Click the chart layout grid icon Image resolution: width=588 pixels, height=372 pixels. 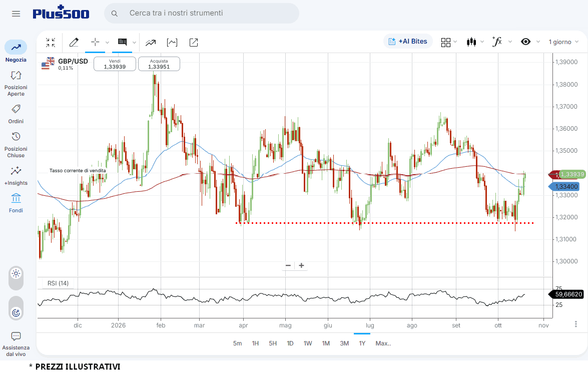pos(445,43)
